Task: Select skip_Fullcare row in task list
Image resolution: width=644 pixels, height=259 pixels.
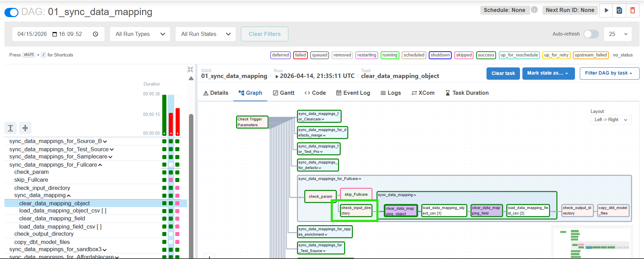Action: [x=31, y=180]
